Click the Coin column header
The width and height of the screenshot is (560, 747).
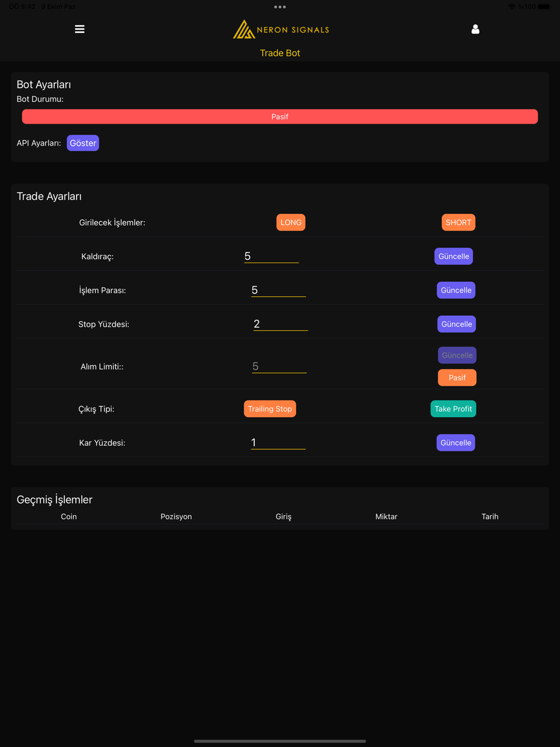(x=69, y=516)
